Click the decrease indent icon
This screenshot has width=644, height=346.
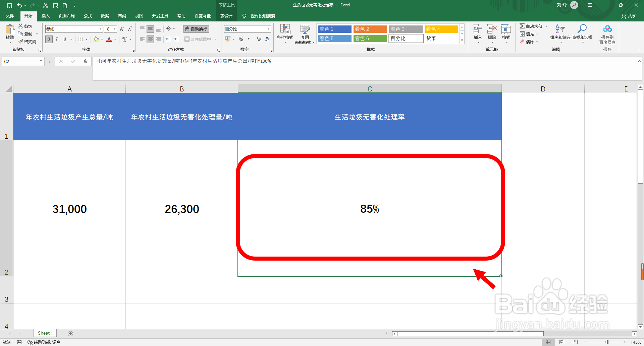pos(169,39)
